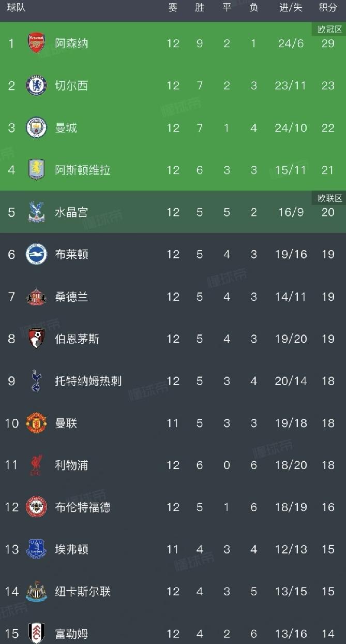The width and height of the screenshot is (346, 644).
Task: Select the 富勒姆 row's points value
Action: click(328, 634)
